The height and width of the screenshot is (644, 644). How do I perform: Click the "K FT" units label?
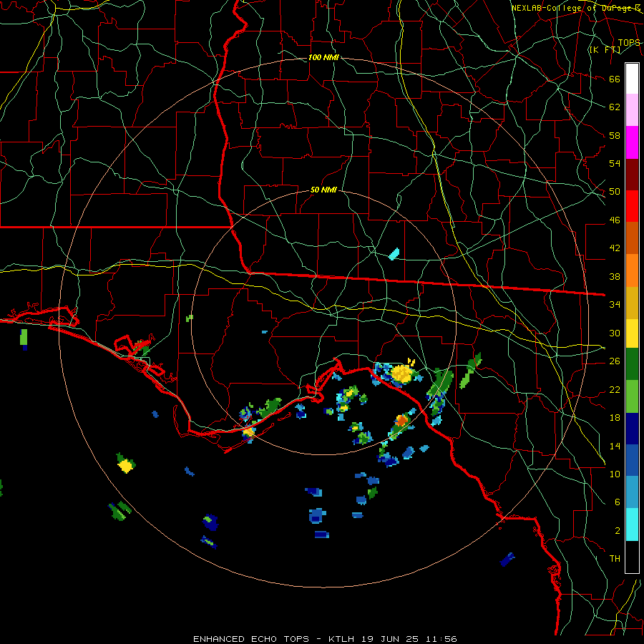tap(605, 49)
